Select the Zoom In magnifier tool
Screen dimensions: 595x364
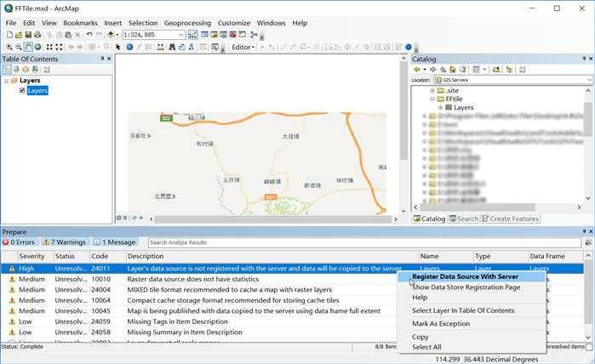9,47
